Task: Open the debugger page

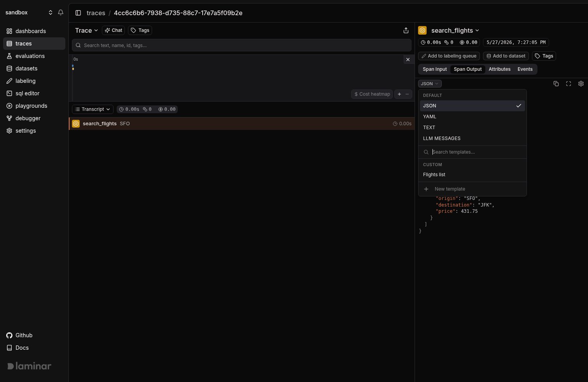Action: (x=34, y=118)
